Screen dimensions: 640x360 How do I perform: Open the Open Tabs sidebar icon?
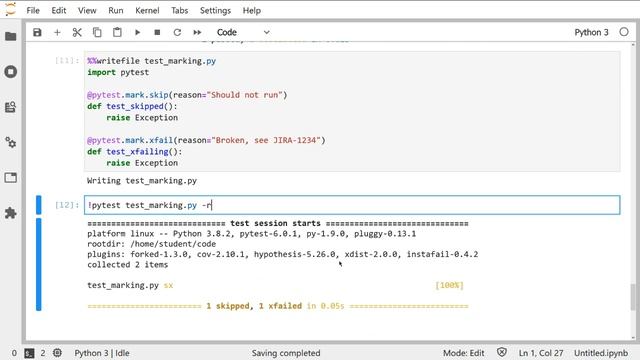pos(11,178)
